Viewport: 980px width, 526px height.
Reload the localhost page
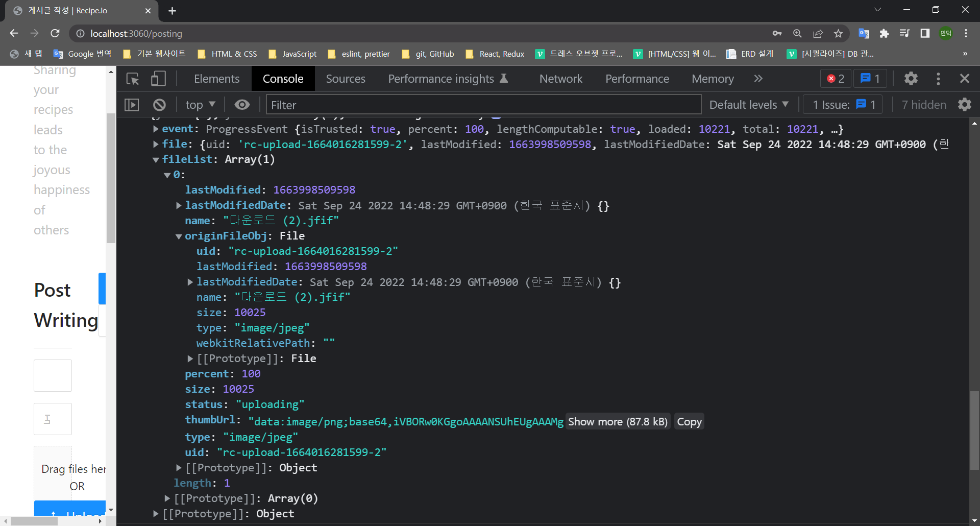point(55,33)
